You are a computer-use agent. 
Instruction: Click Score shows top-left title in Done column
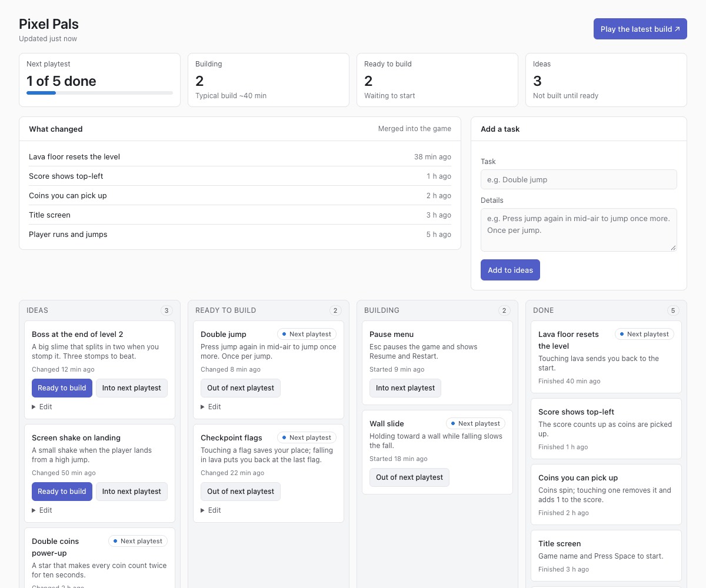(x=576, y=412)
